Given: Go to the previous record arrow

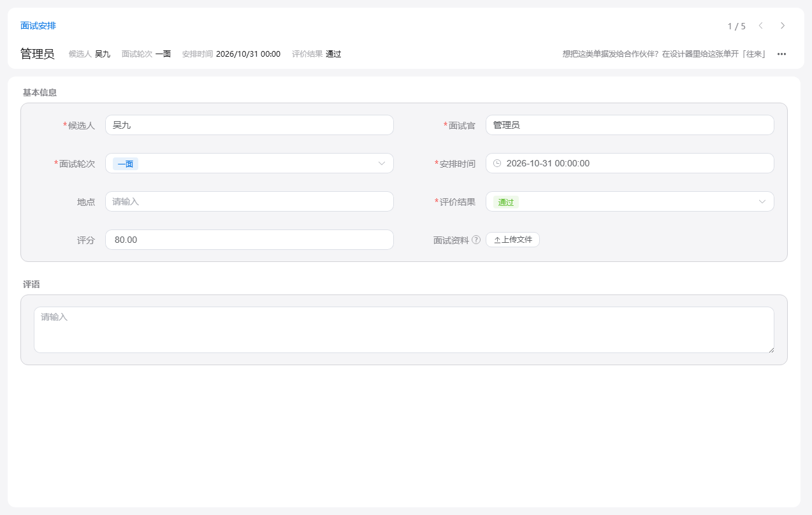Looking at the screenshot, I should (760, 26).
